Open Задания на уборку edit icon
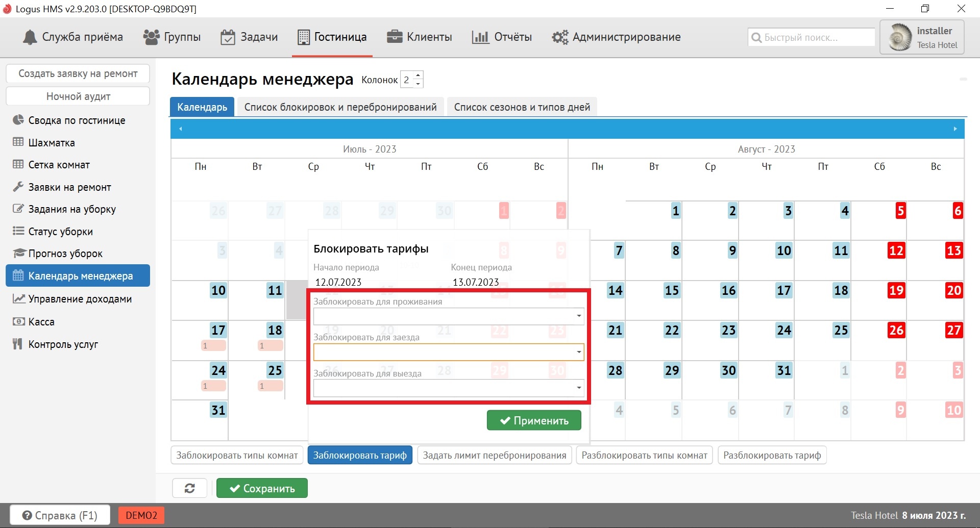The height and width of the screenshot is (528, 980). [18, 209]
